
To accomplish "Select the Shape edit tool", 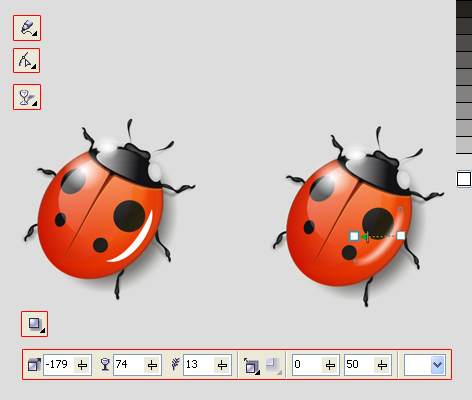I will 27,61.
